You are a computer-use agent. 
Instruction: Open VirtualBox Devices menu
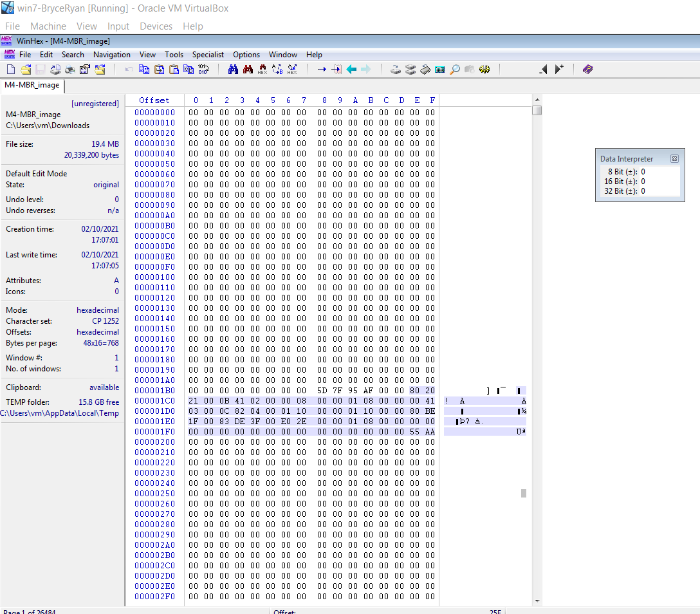(156, 26)
